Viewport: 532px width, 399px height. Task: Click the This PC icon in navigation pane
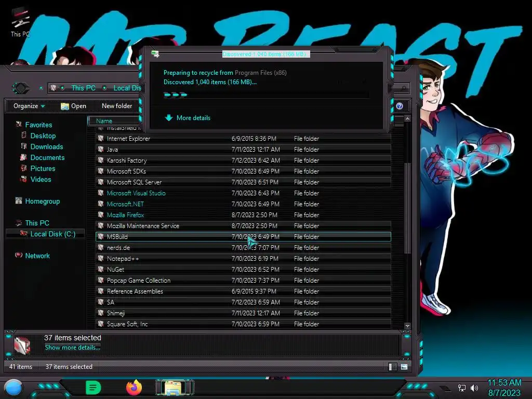coord(19,223)
